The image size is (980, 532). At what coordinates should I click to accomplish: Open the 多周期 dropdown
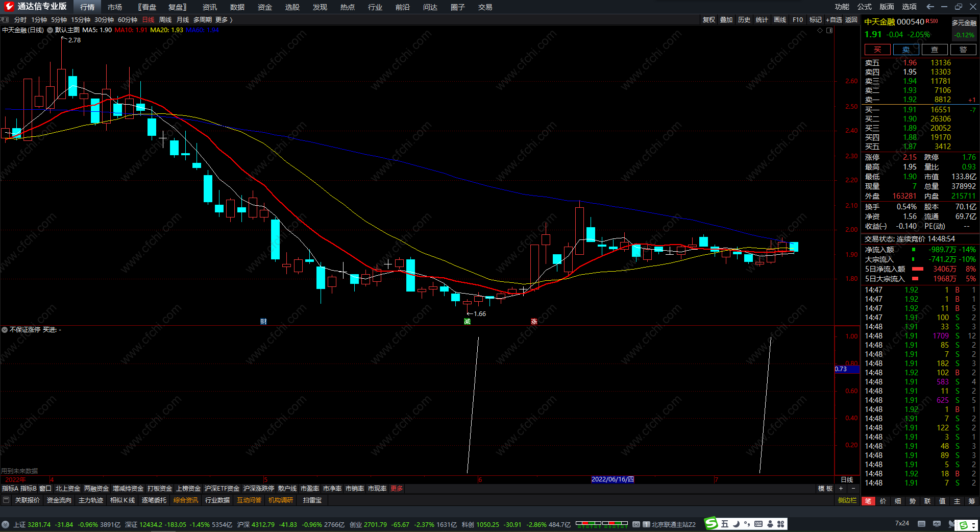[x=203, y=20]
